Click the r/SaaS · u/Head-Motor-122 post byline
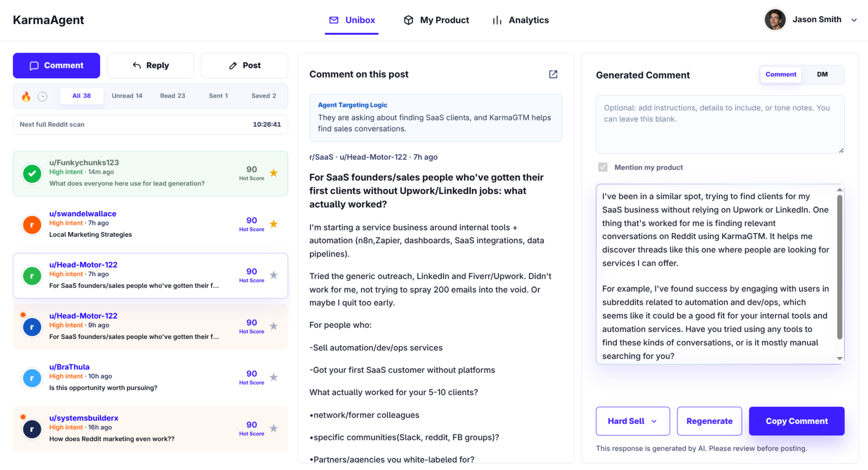868x470 pixels. point(373,157)
